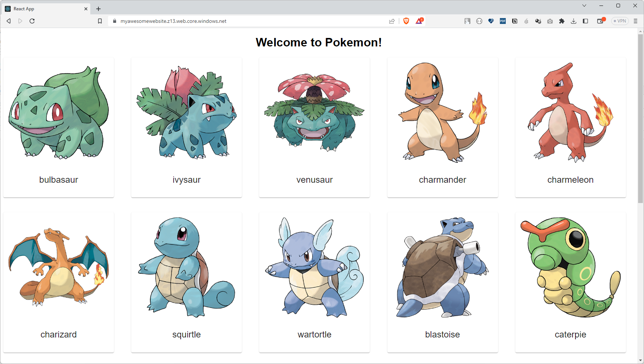Open the extensions puzzle-piece menu

[x=562, y=21]
